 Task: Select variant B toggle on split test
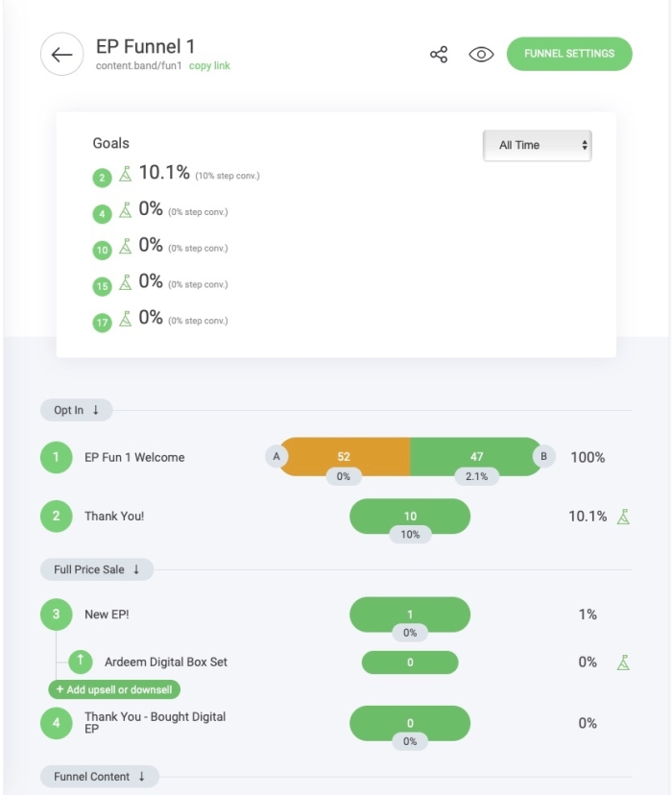click(543, 456)
